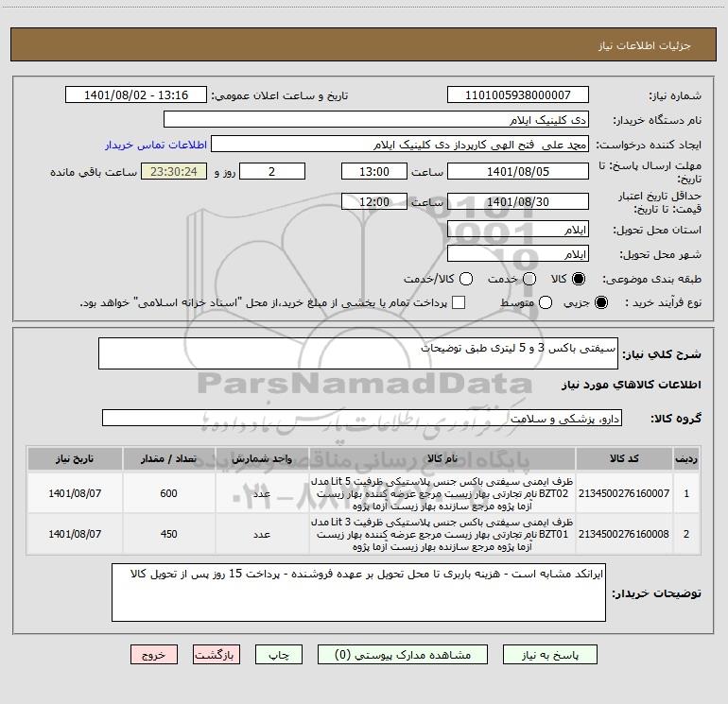
Task: Click the request creator name field
Action: coord(400,144)
